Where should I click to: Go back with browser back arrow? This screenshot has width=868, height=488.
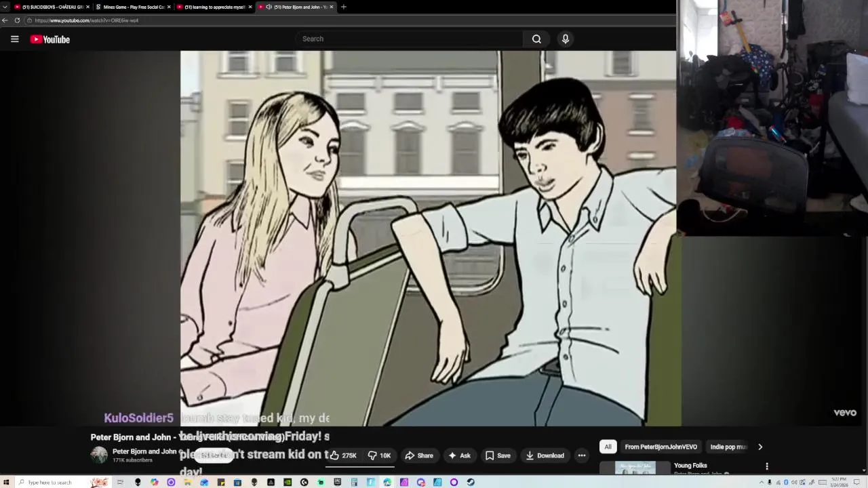5,20
